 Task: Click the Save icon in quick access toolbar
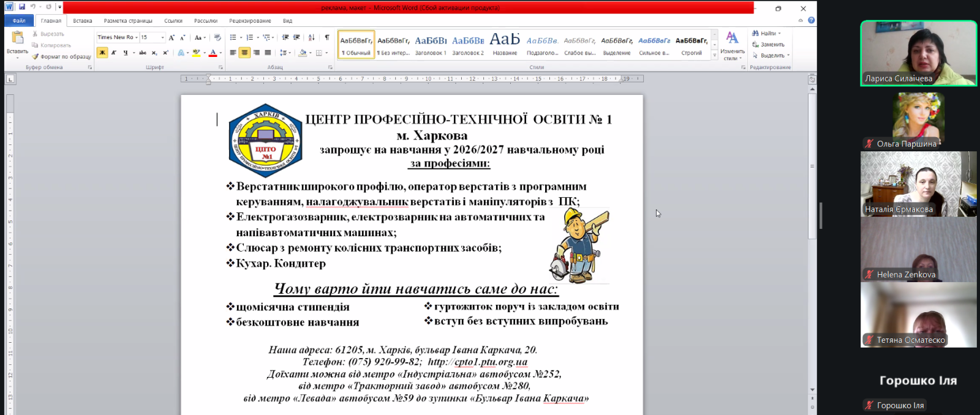click(x=22, y=7)
